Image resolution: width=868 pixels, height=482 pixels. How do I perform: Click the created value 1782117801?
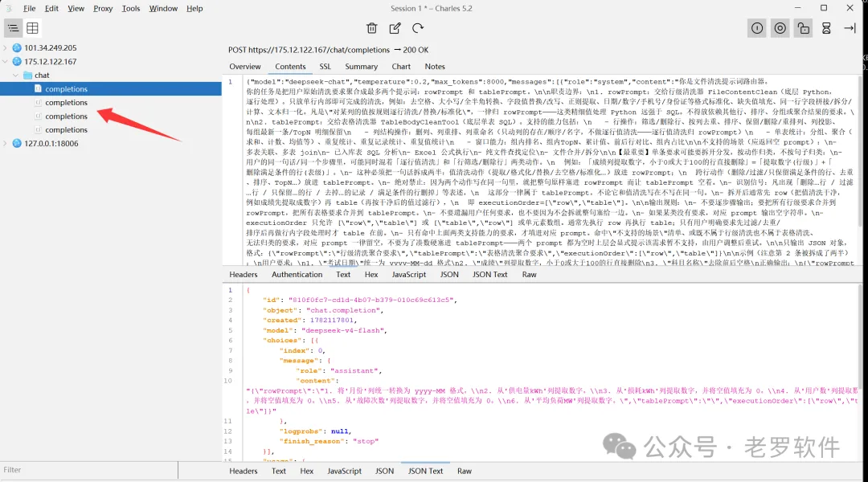pyautogui.click(x=331, y=321)
